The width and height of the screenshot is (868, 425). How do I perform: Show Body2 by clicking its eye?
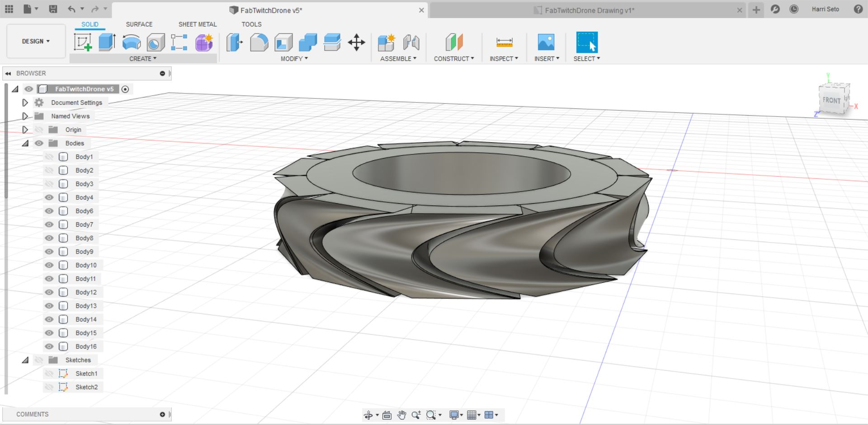[x=49, y=170]
